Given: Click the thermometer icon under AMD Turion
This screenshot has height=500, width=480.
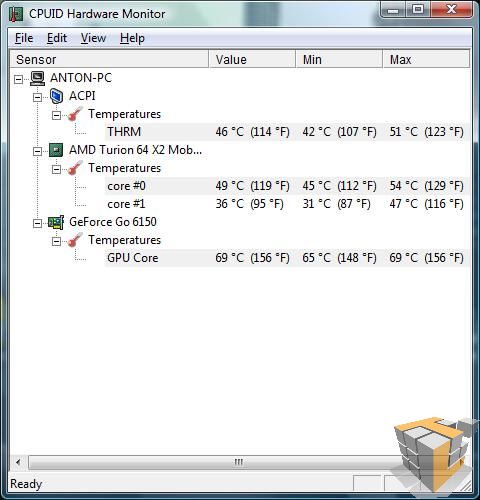Looking at the screenshot, I should [x=75, y=168].
